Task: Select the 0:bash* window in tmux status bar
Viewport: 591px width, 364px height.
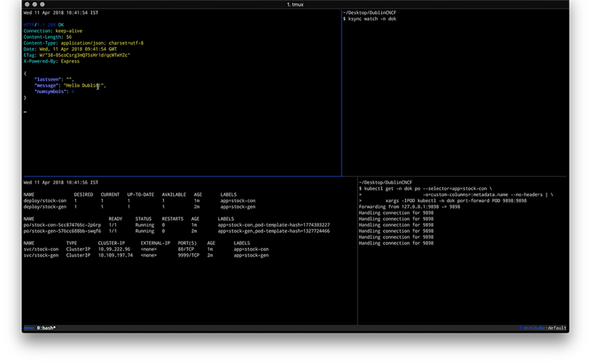Action: pyautogui.click(x=46, y=327)
